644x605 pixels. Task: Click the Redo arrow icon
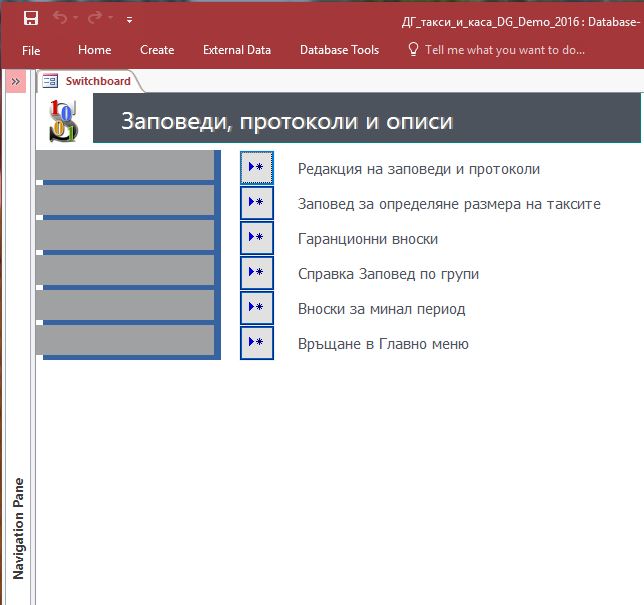[94, 18]
